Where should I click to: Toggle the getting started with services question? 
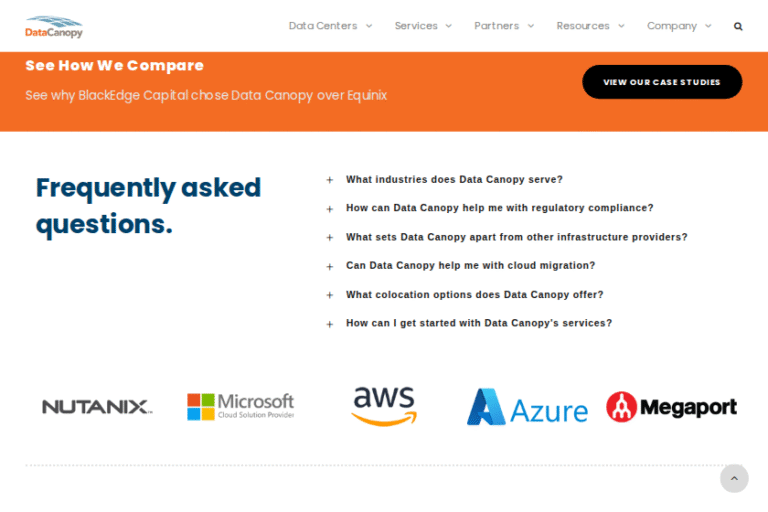(478, 323)
